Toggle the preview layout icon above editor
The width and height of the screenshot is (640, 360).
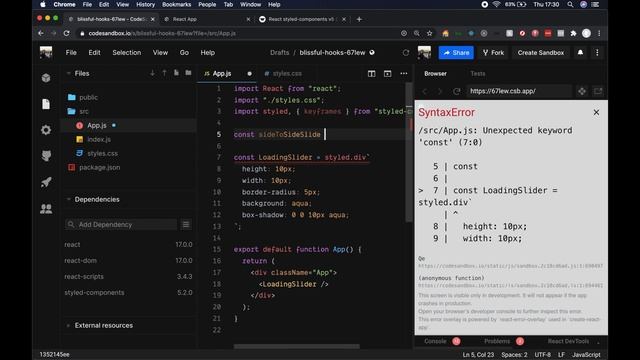(x=387, y=73)
